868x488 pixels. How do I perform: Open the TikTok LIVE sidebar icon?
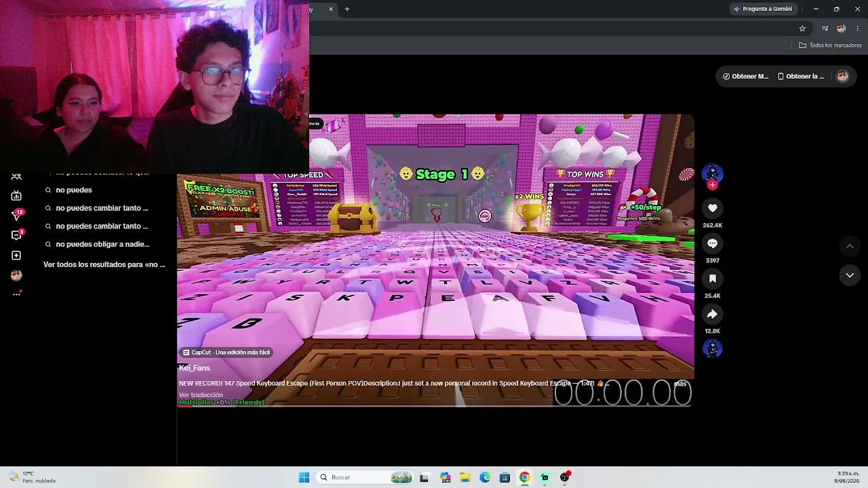pos(16,196)
